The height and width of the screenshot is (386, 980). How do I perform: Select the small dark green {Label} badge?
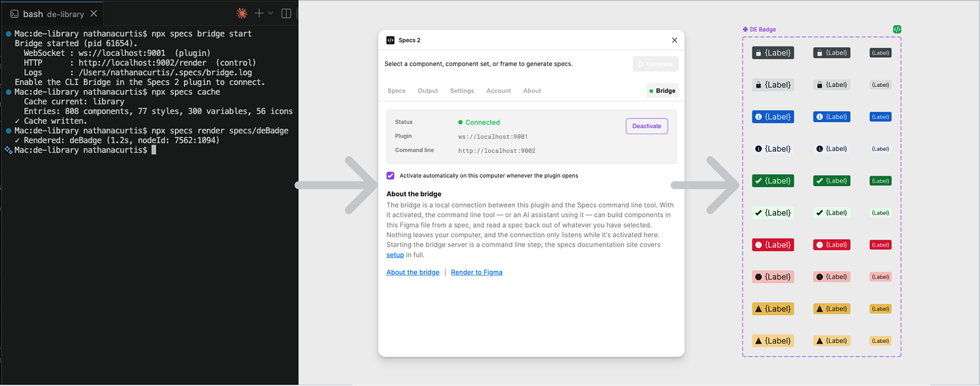[x=880, y=181]
